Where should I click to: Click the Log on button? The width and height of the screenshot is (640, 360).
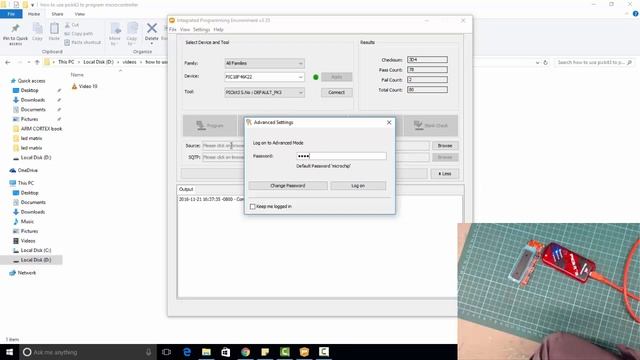(358, 186)
